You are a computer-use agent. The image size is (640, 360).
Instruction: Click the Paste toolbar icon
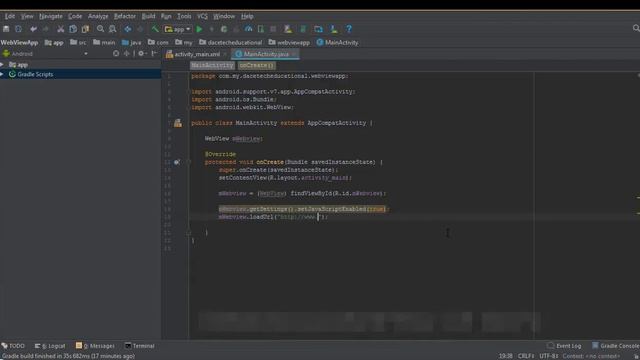pos(85,29)
